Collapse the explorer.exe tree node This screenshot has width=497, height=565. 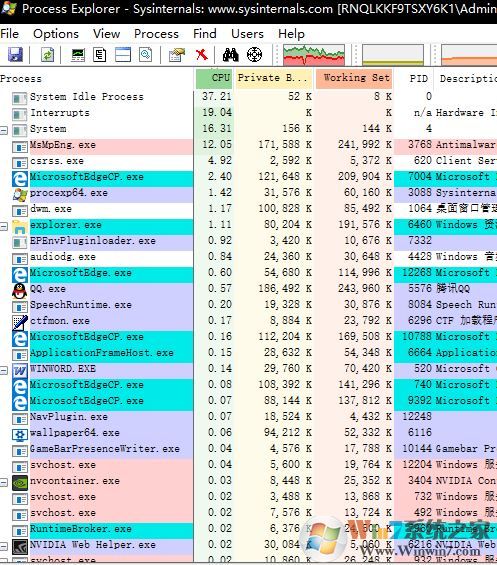(x=4, y=226)
